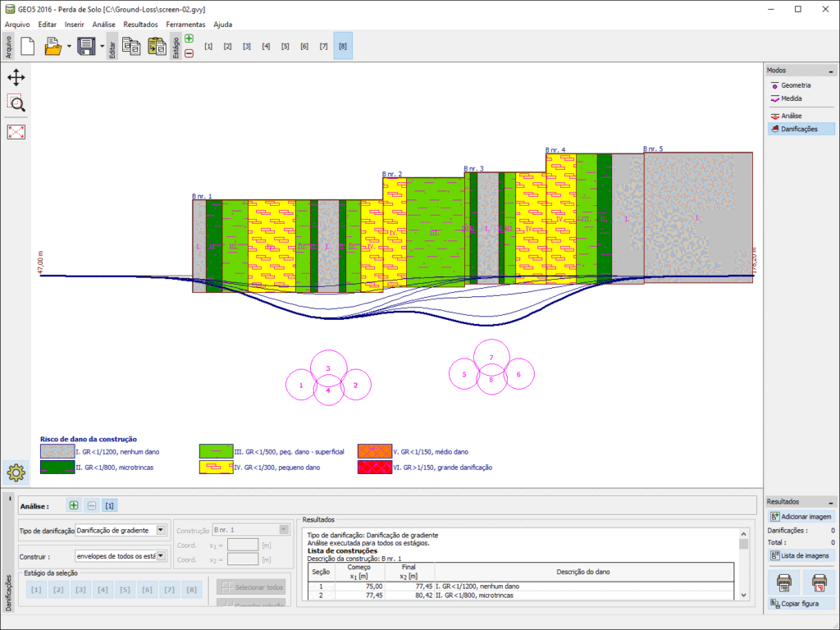Click the right printer icon with red mark

(819, 582)
